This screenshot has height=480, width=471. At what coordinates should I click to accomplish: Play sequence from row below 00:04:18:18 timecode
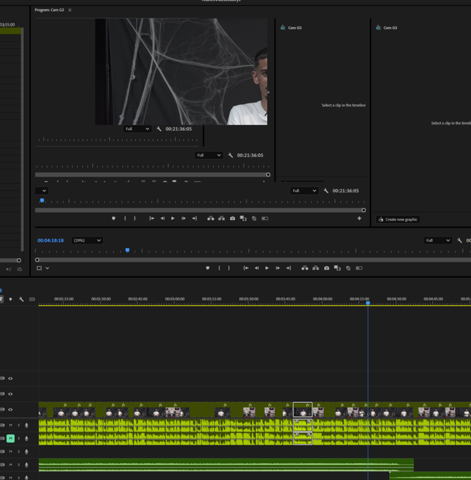coord(267,268)
